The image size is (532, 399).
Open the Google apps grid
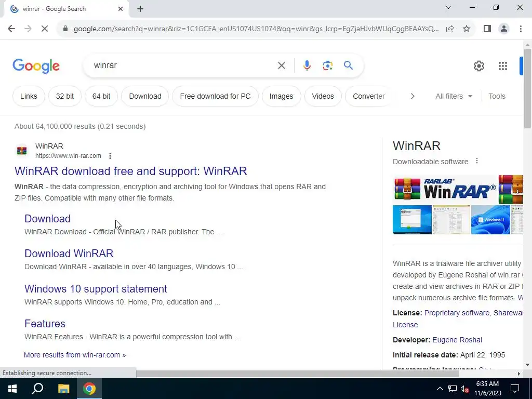[x=503, y=66]
